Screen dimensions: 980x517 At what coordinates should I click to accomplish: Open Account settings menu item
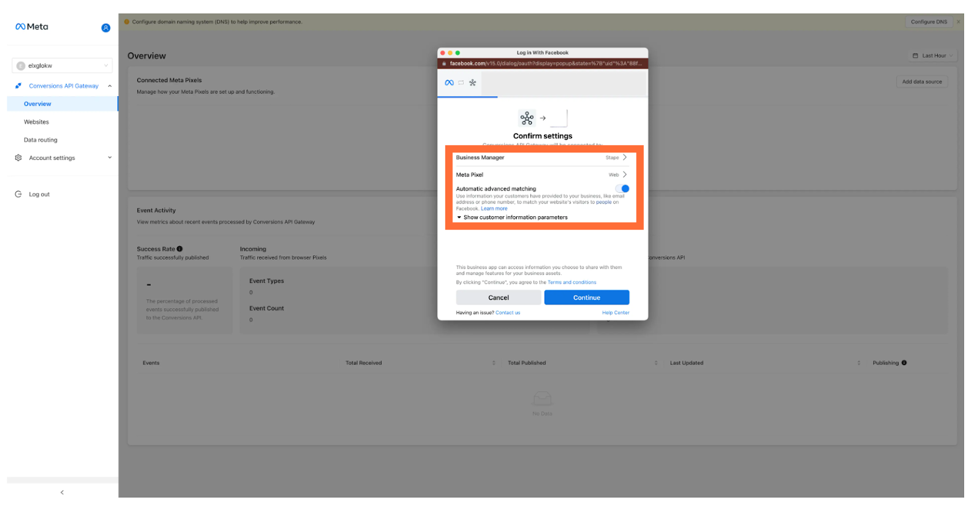(x=52, y=158)
